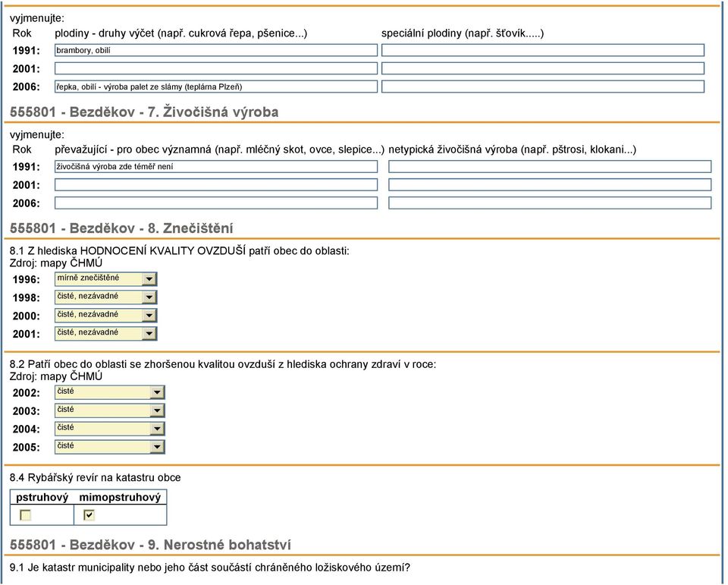This screenshot has height=585, width=728.
Task: Click heading '555801 - Bezděkov - 9. Nerostné bohatství'
Action: tap(150, 545)
